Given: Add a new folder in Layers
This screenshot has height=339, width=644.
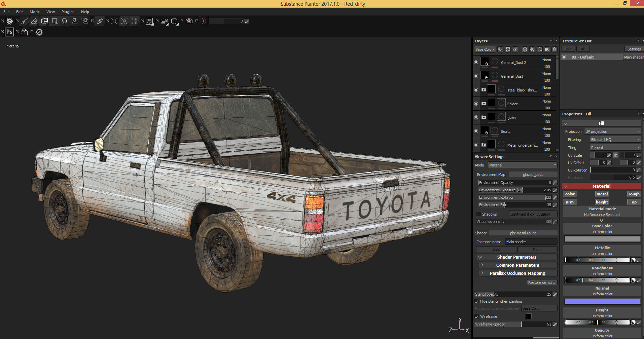Looking at the screenshot, I should [x=547, y=49].
